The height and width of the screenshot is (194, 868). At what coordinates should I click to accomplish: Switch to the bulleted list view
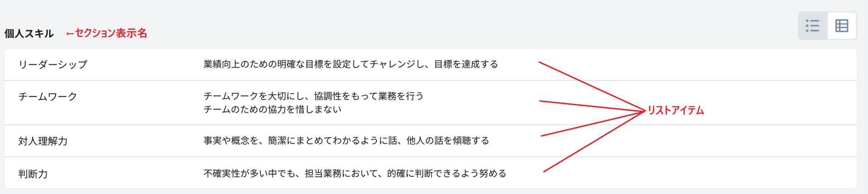[x=813, y=26]
